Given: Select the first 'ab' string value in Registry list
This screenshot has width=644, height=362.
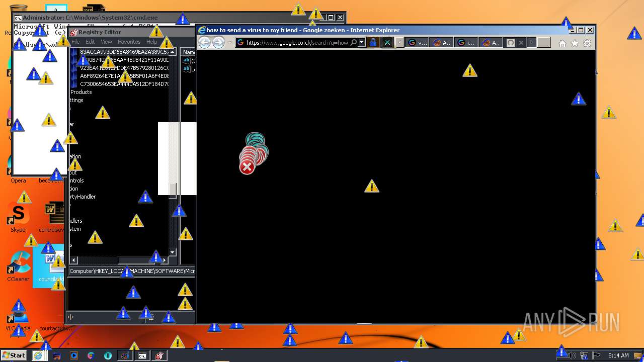Looking at the screenshot, I should pos(187,60).
